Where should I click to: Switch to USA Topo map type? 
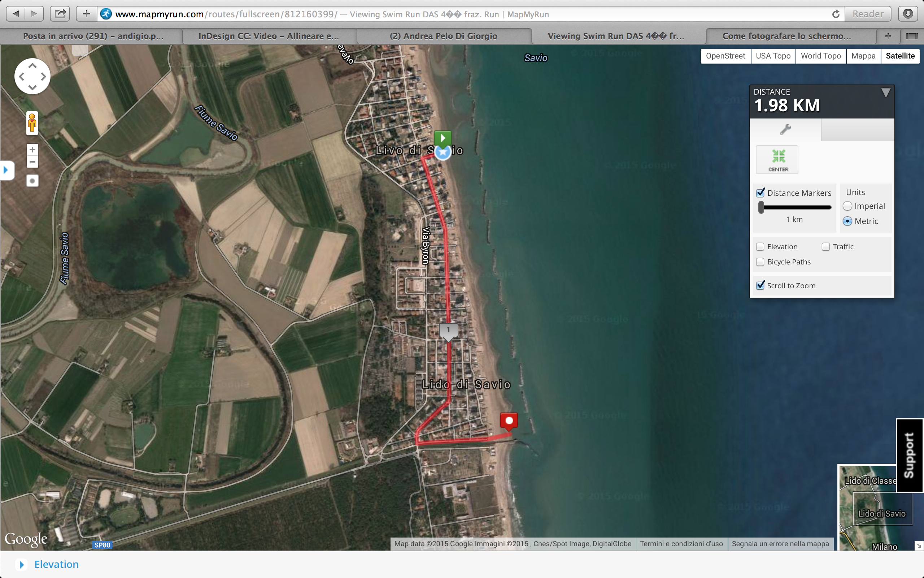(x=773, y=56)
